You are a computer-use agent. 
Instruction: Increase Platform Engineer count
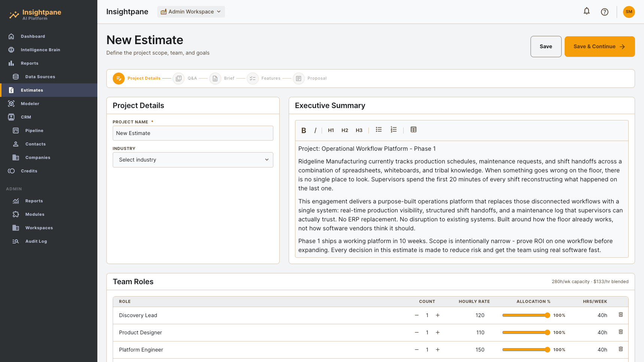click(x=438, y=350)
